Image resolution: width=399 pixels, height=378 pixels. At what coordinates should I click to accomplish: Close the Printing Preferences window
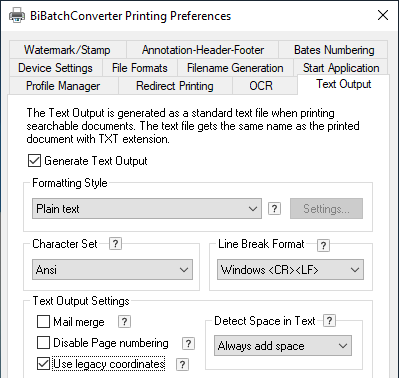coord(383,15)
